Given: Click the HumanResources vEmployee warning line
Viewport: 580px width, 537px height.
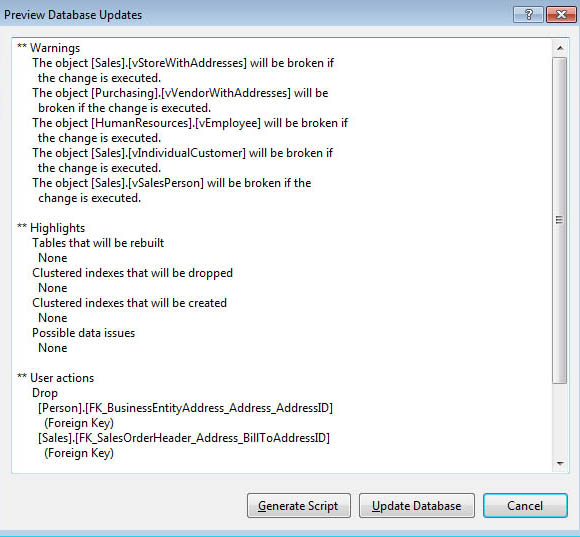Looking at the screenshot, I should tap(190, 130).
